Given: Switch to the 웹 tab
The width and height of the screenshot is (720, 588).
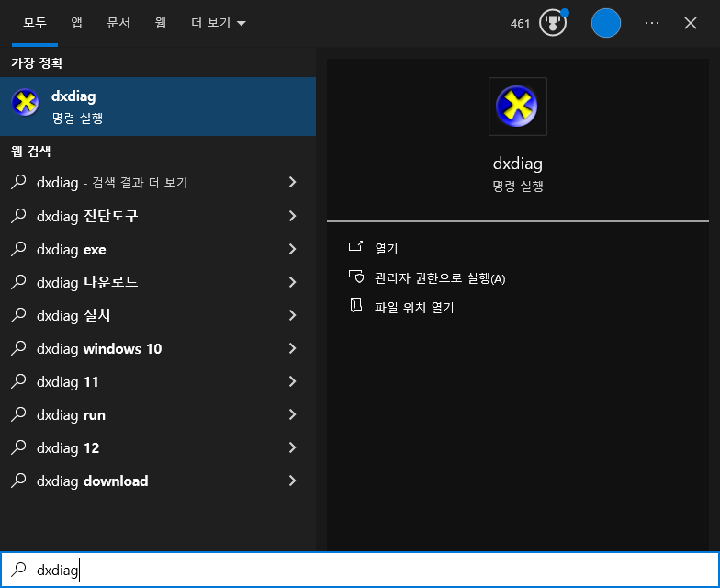Looking at the screenshot, I should coord(160,22).
